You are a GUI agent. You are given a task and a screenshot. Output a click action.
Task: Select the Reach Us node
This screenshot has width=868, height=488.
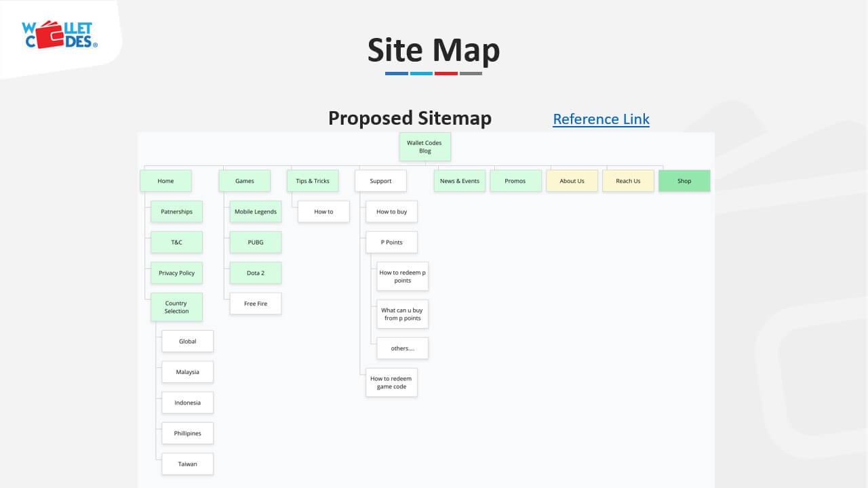[628, 181]
